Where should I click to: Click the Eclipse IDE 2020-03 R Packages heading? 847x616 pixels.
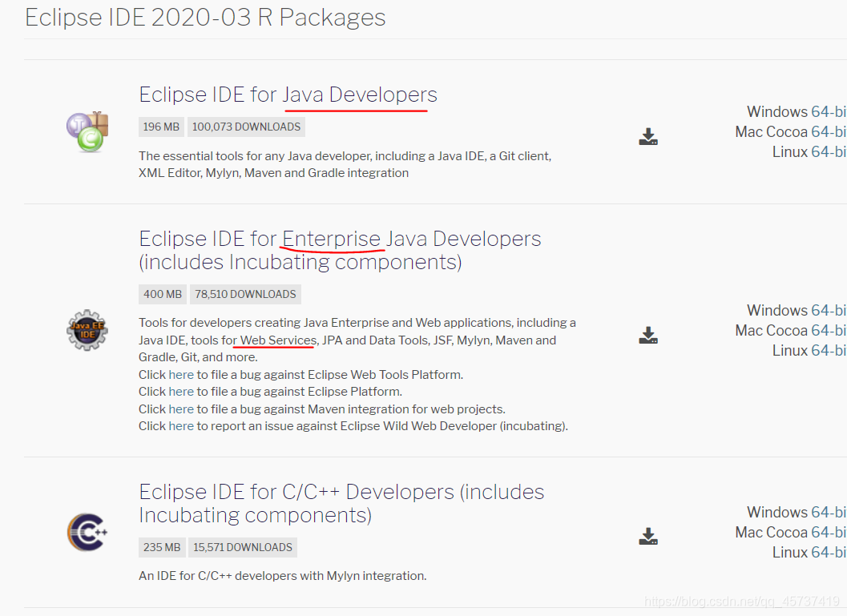(x=205, y=18)
